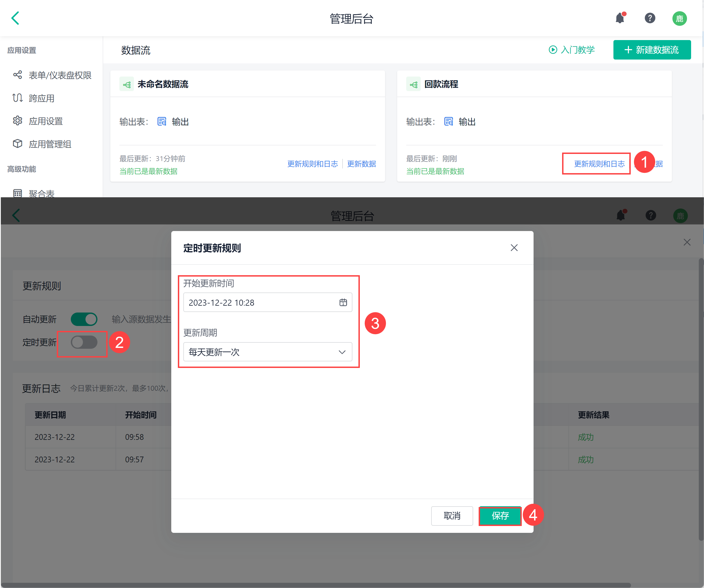Open the help question-mark icon
Image resolution: width=704 pixels, height=588 pixels.
point(650,18)
